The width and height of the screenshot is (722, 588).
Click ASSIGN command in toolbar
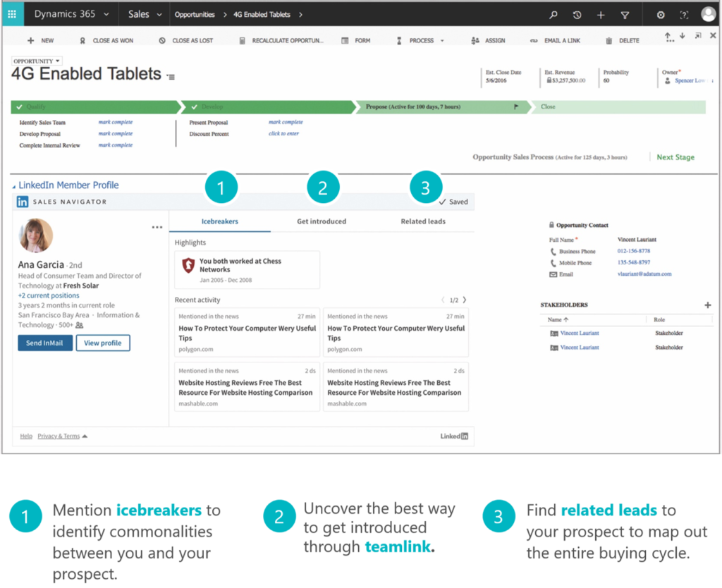click(488, 40)
